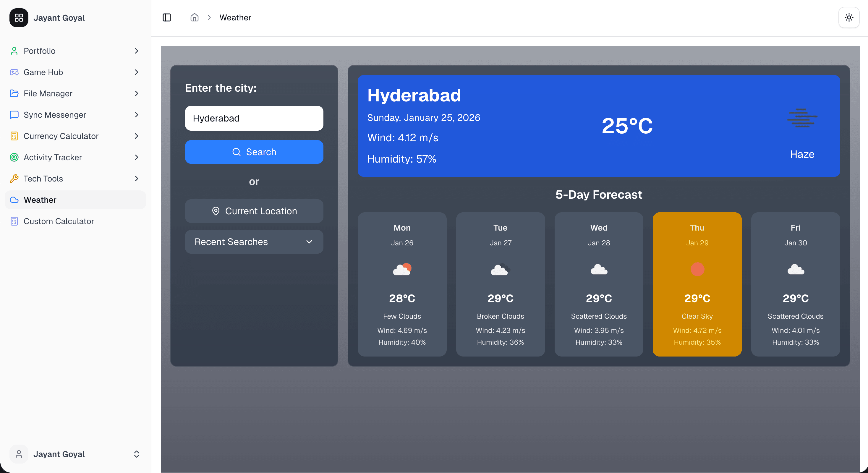868x473 pixels.
Task: Expand the Game Hub chevron
Action: click(137, 72)
